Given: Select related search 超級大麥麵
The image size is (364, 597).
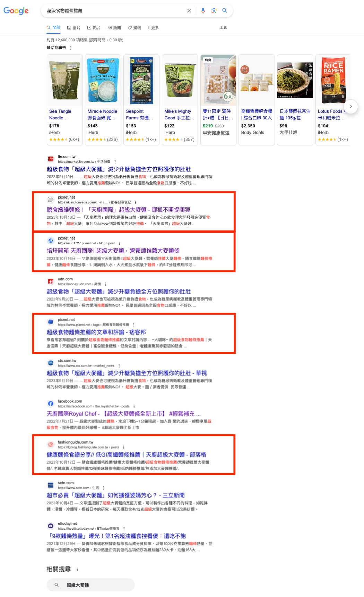Looking at the screenshot, I should (91, 585).
